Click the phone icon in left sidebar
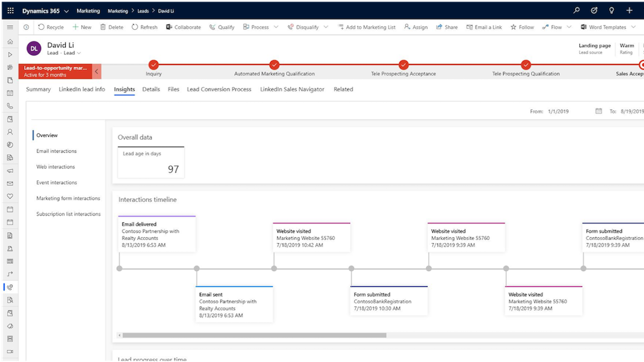The image size is (644, 362). (x=10, y=106)
